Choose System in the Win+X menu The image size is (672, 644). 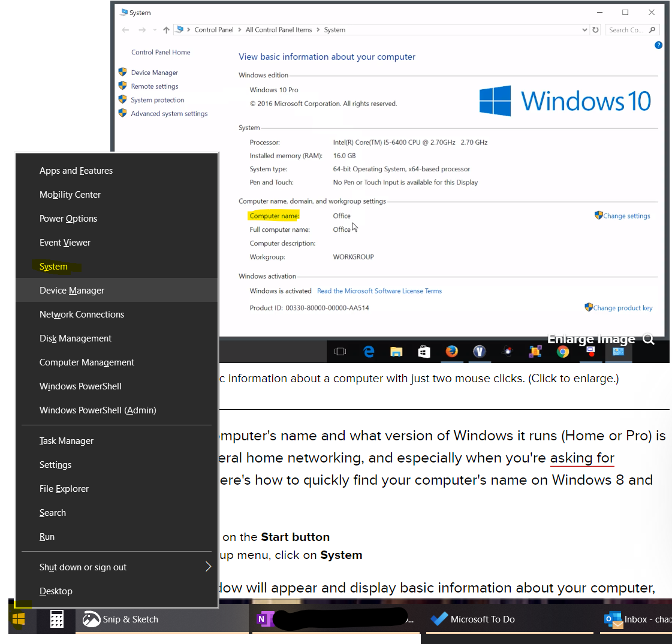click(x=117, y=267)
